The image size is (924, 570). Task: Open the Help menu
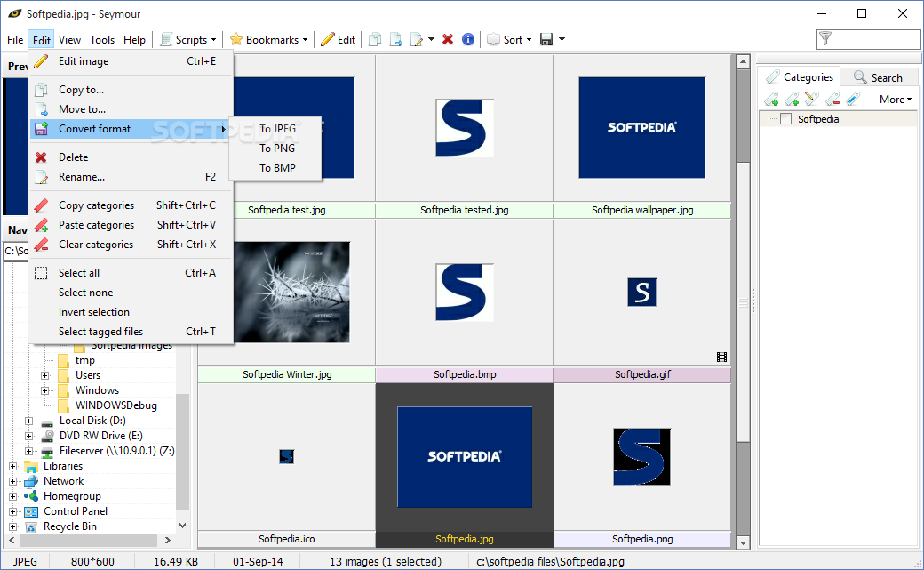(134, 39)
